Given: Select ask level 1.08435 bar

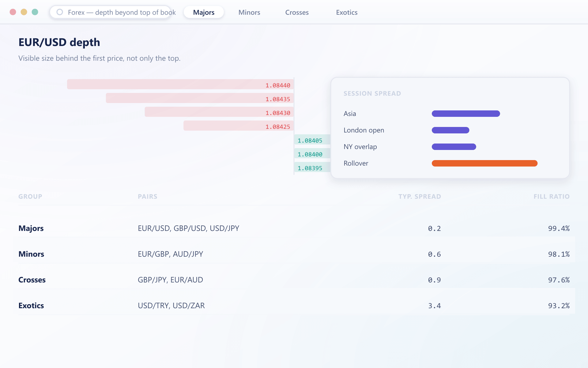Looking at the screenshot, I should click(200, 98).
